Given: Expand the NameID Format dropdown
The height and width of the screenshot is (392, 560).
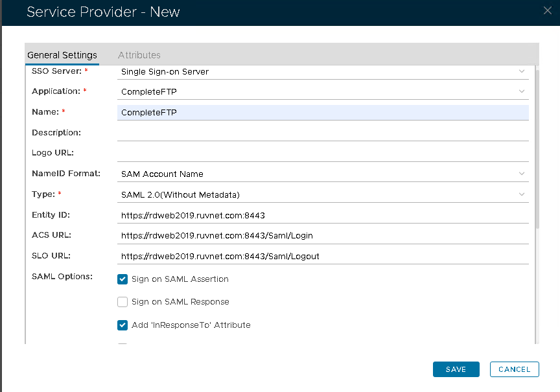Looking at the screenshot, I should coord(323,174).
